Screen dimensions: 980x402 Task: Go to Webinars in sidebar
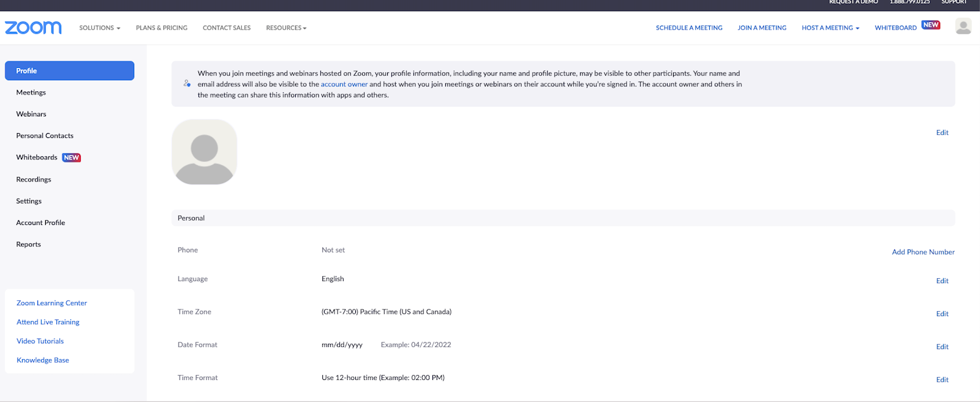[x=31, y=114]
